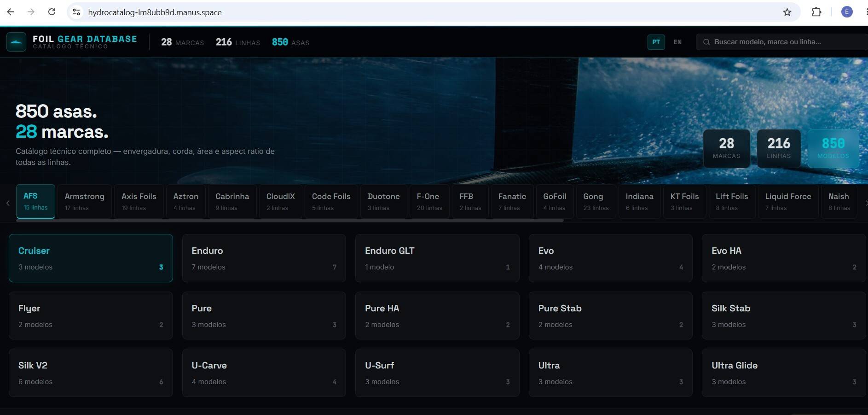The width and height of the screenshot is (868, 415).
Task: Select the Naish brand tab
Action: (x=839, y=201)
